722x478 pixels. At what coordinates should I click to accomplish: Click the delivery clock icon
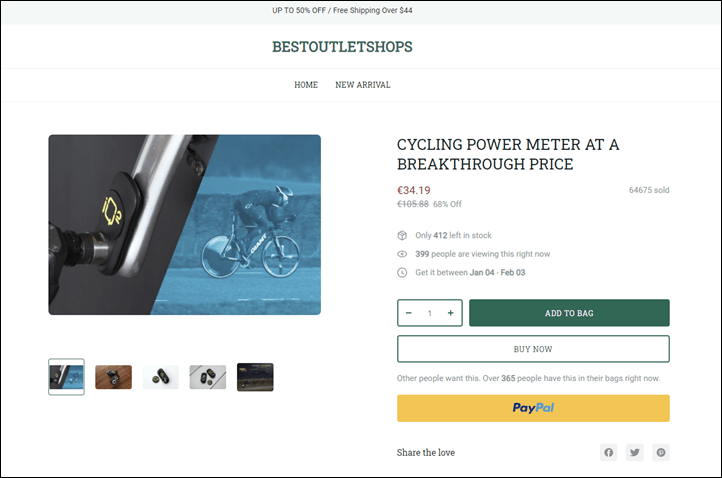pyautogui.click(x=402, y=273)
